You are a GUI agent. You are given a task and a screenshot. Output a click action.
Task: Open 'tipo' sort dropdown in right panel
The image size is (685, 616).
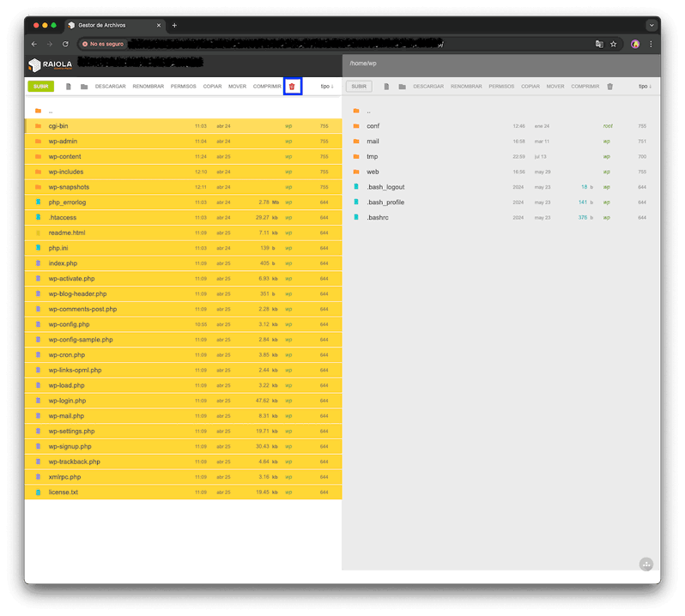646,87
